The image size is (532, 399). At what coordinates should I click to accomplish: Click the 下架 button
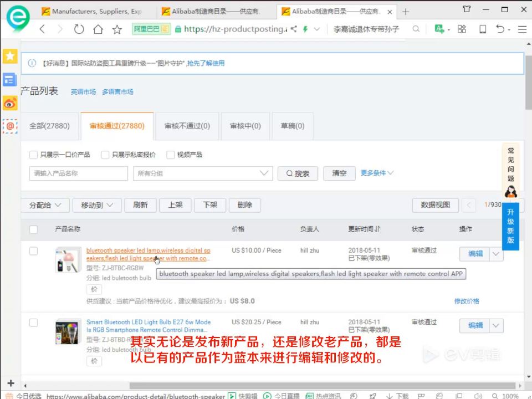point(210,205)
